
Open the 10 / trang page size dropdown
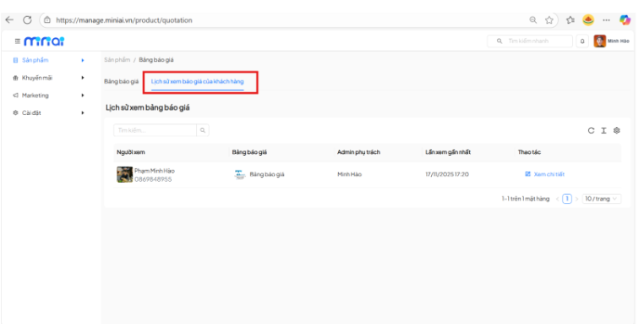tap(601, 199)
